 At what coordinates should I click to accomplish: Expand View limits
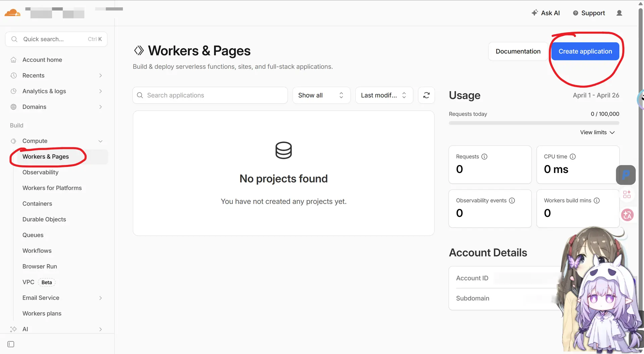[x=597, y=132]
